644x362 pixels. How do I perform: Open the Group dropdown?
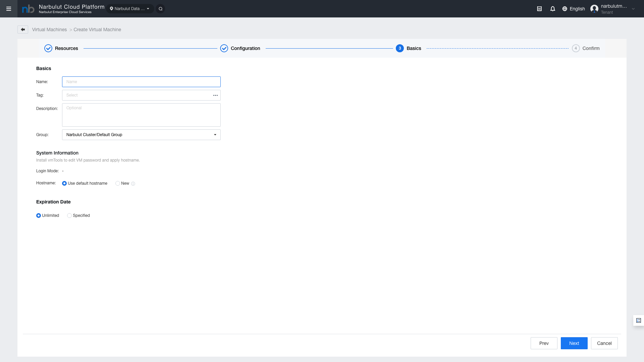[x=141, y=135]
